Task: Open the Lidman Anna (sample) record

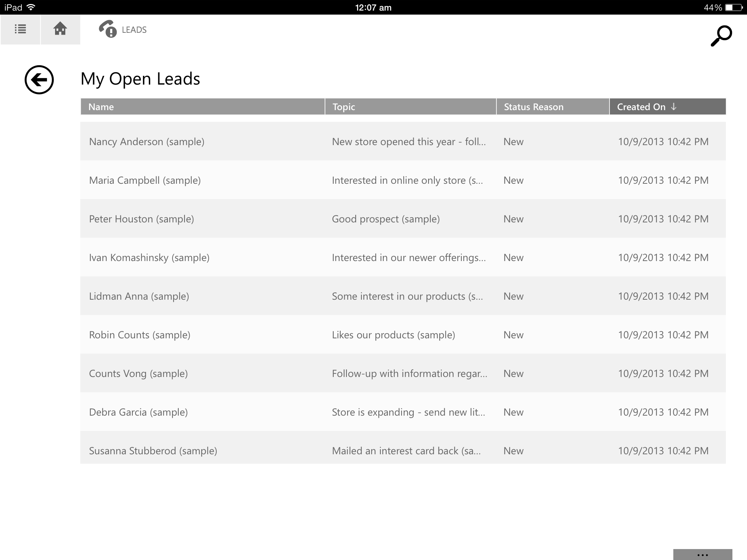Action: pos(139,296)
